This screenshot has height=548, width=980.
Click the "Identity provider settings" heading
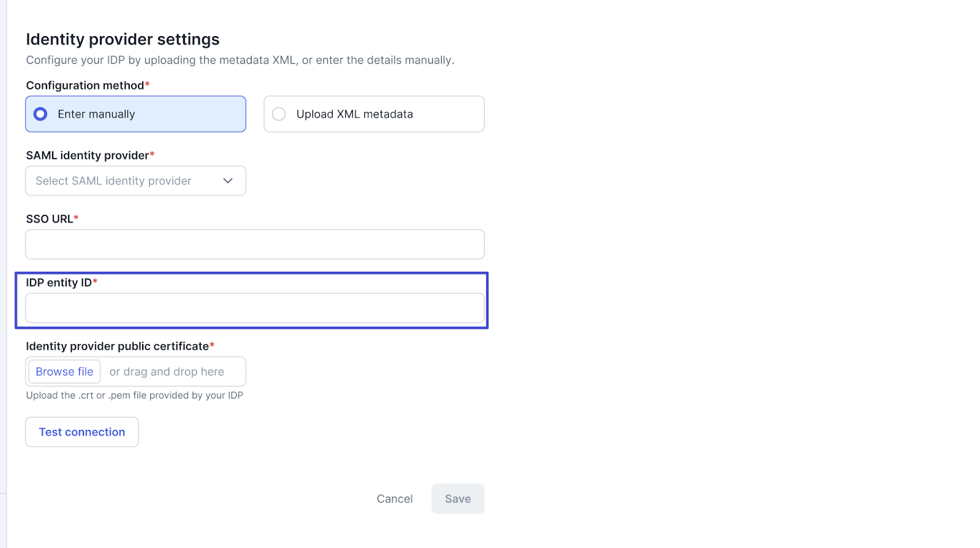click(x=123, y=39)
